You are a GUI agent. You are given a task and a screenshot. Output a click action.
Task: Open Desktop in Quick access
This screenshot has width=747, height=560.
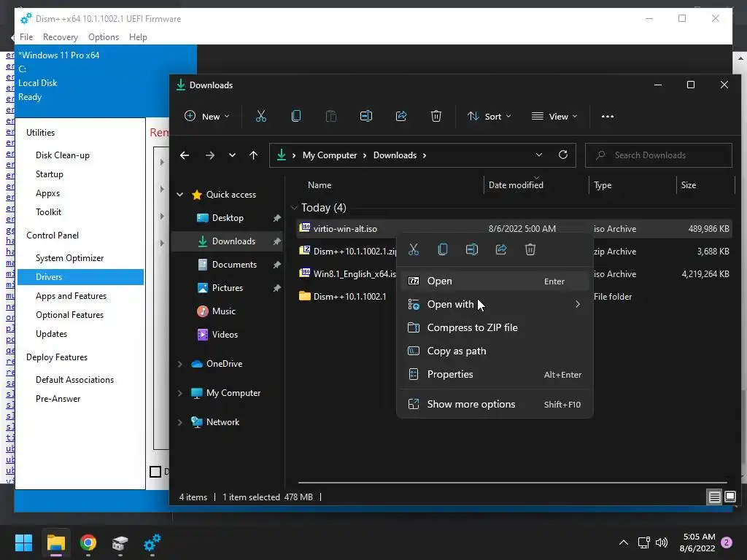228,218
